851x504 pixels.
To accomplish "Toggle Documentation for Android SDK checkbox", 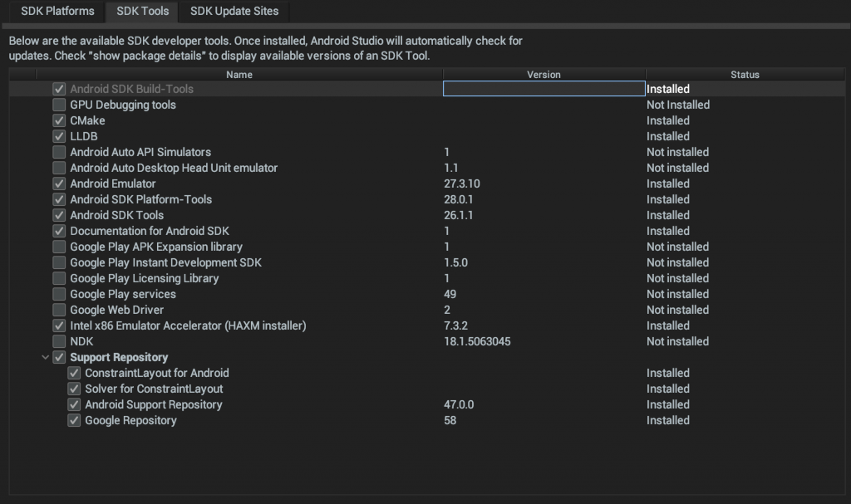I will pos(59,231).
